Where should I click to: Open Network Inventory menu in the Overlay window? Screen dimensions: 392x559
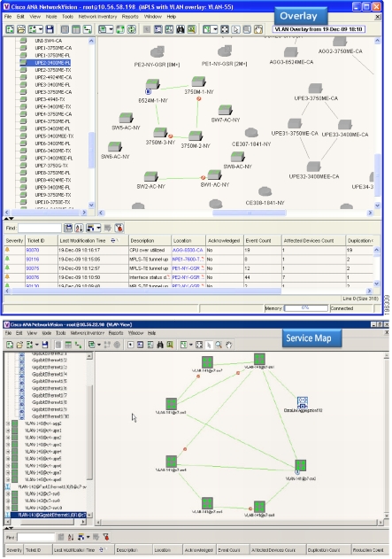[x=97, y=17]
